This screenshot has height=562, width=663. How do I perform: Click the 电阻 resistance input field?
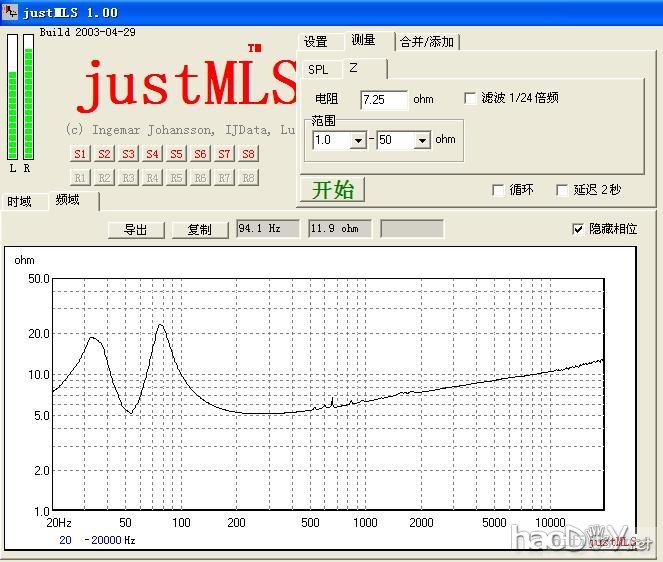(384, 99)
